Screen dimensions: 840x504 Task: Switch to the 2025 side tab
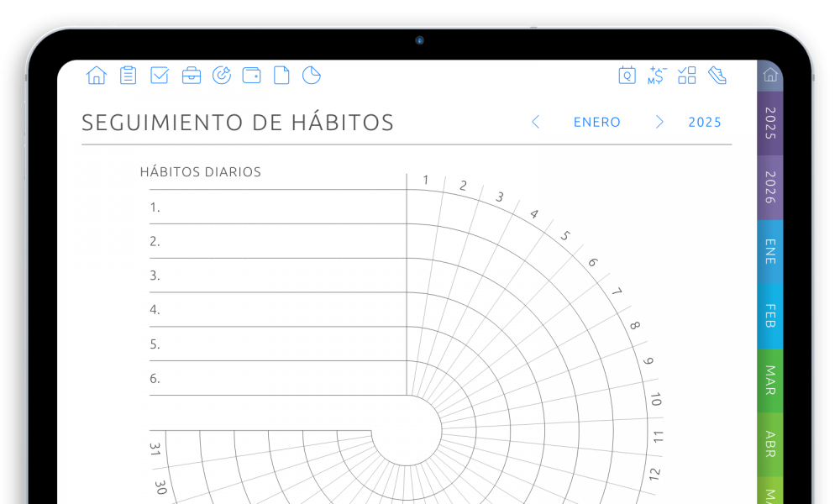coord(770,123)
